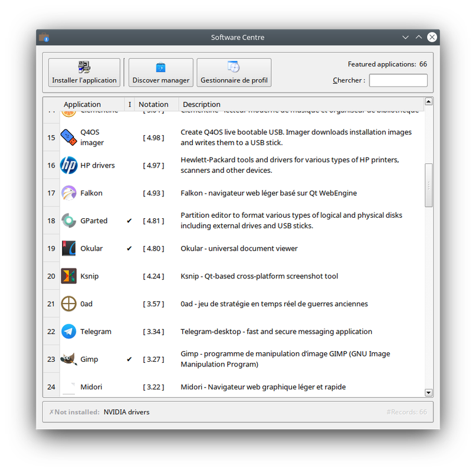Click the Featured applications: 66 label
The height and width of the screenshot is (472, 476).
pos(388,64)
